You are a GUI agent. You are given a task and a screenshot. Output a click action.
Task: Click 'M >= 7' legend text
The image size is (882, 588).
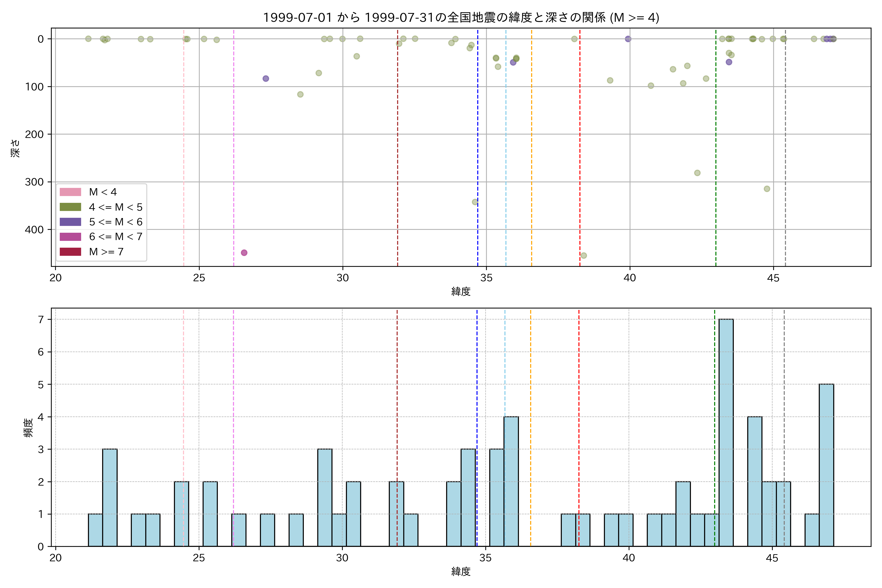106,252
